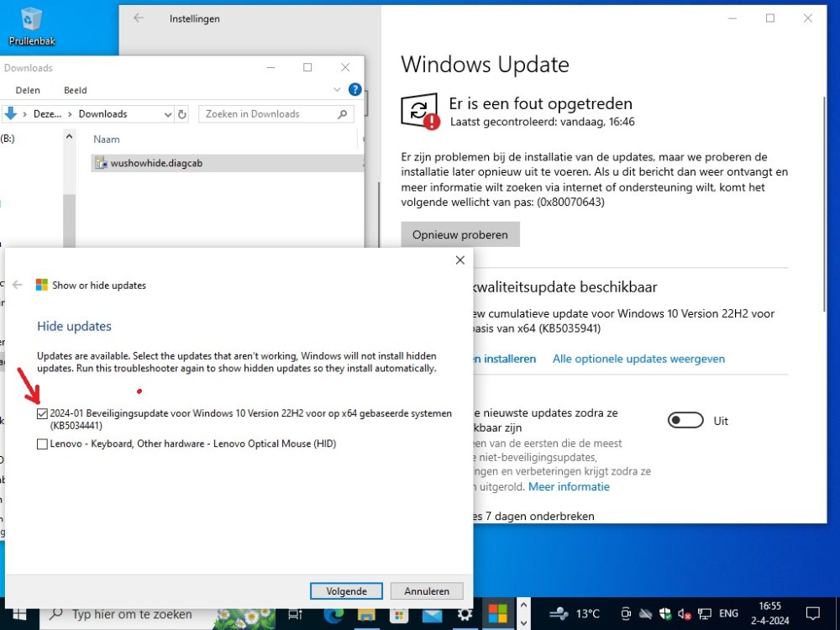Click the Windows Update error status icon
This screenshot has width=840, height=630.
tap(419, 113)
